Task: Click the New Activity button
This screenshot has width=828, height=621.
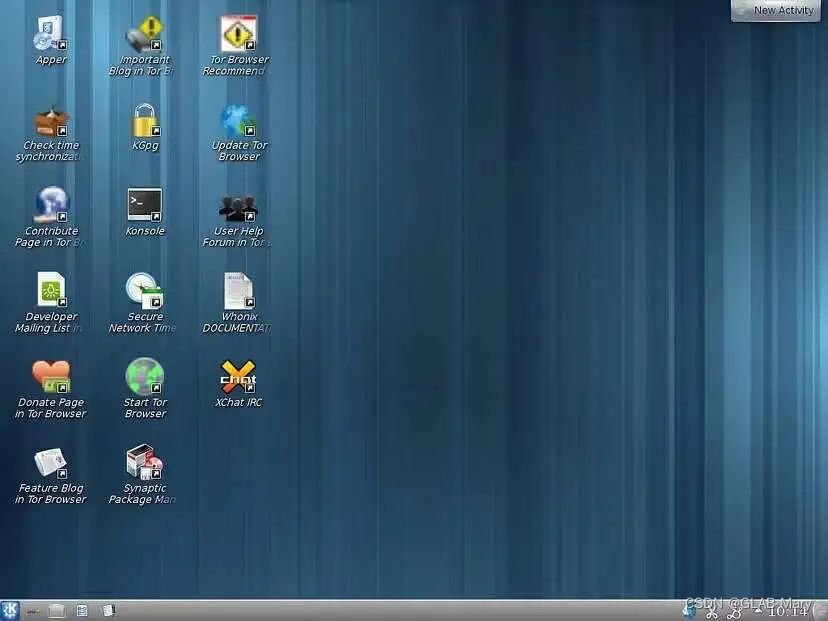Action: (x=776, y=11)
